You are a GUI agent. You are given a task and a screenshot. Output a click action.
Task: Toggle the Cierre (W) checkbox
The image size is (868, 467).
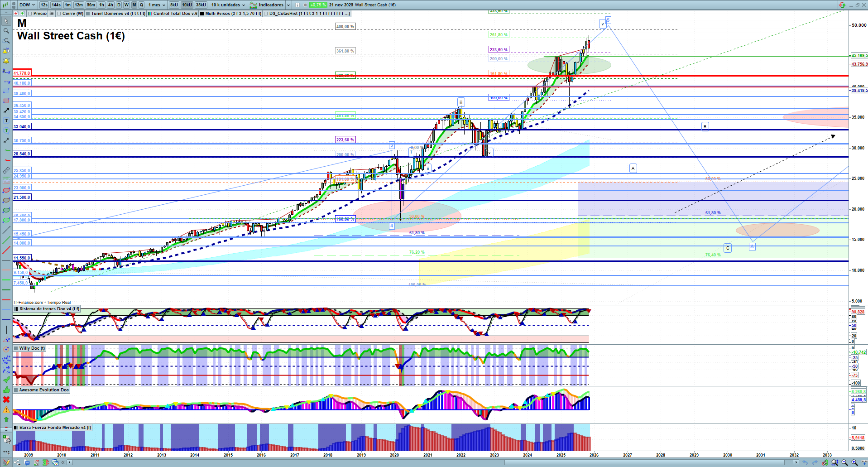[x=59, y=14]
